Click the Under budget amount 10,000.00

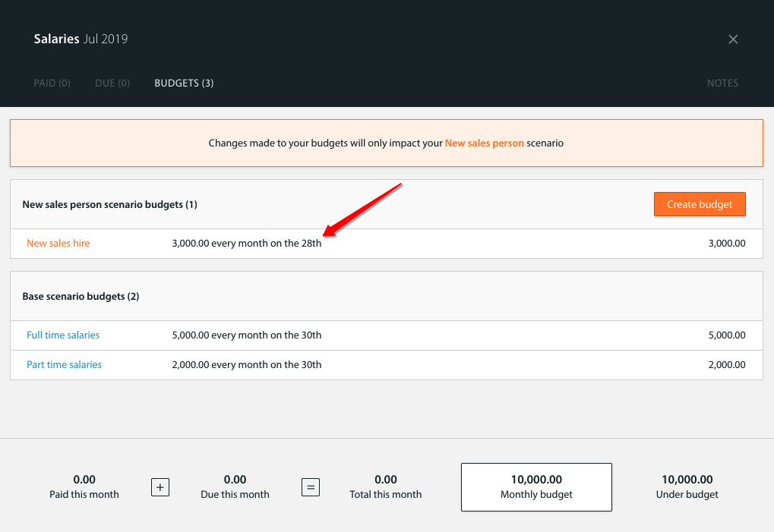pyautogui.click(x=686, y=479)
